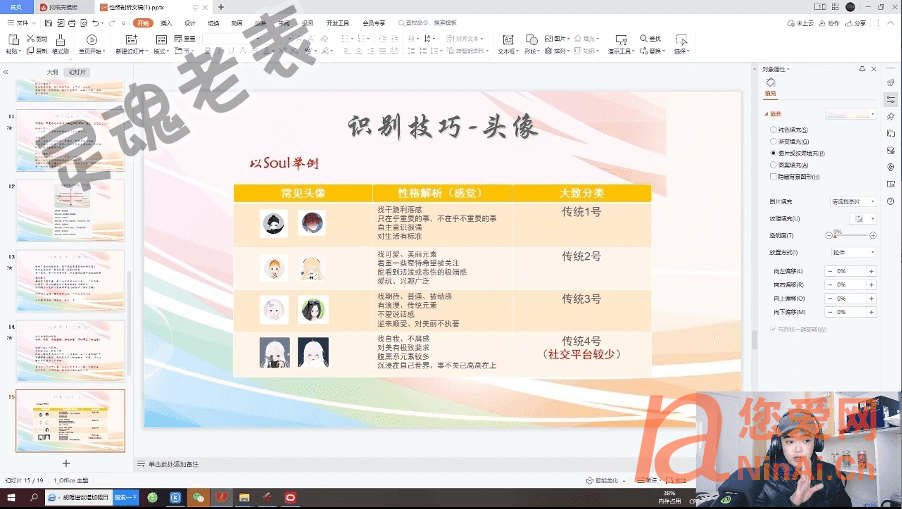902x509 pixels.
Task: Open the File menu dropdown
Action: (x=22, y=23)
